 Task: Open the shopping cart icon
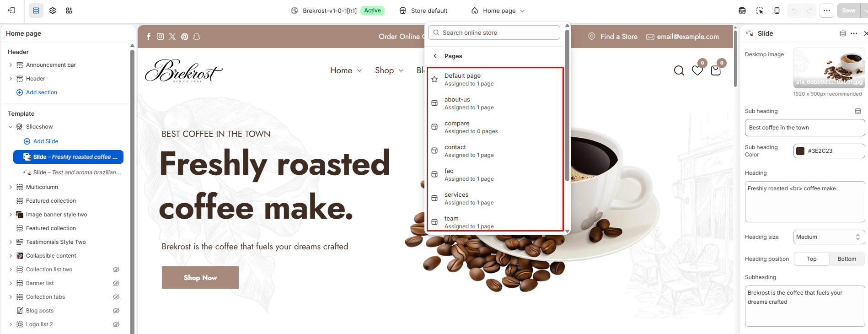716,70
